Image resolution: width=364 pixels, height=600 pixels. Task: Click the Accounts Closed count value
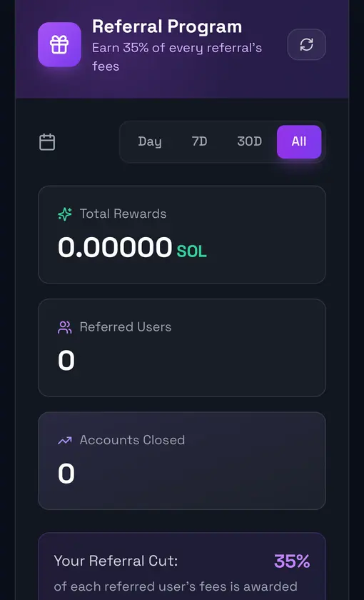(66, 474)
